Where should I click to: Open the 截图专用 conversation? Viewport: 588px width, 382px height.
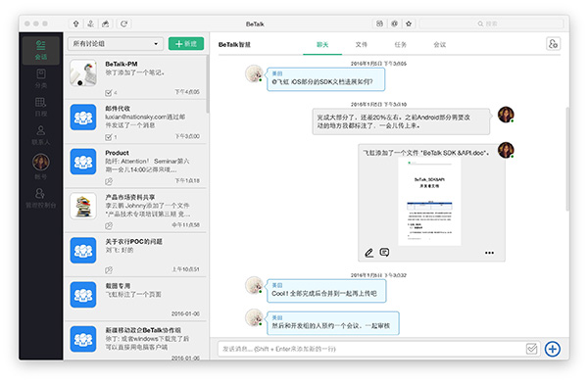pyautogui.click(x=136, y=299)
